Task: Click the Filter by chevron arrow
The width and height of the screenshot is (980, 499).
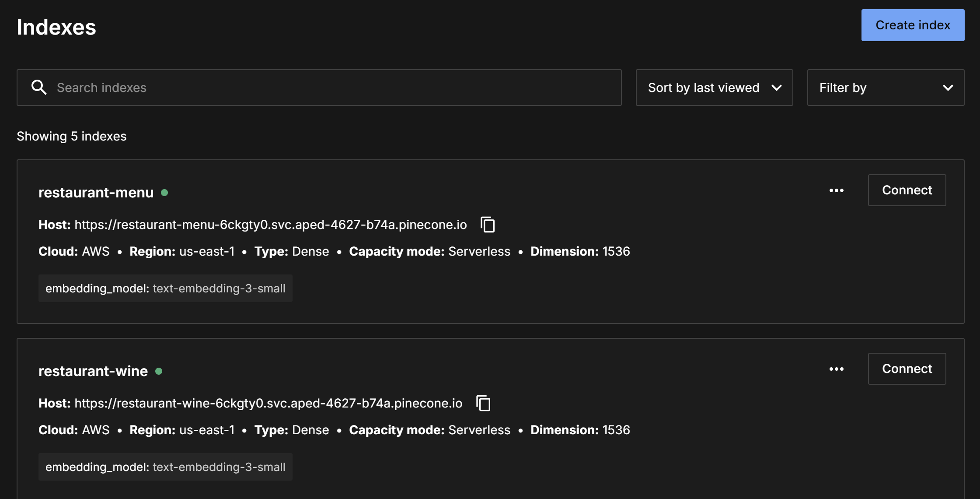Action: (x=948, y=88)
